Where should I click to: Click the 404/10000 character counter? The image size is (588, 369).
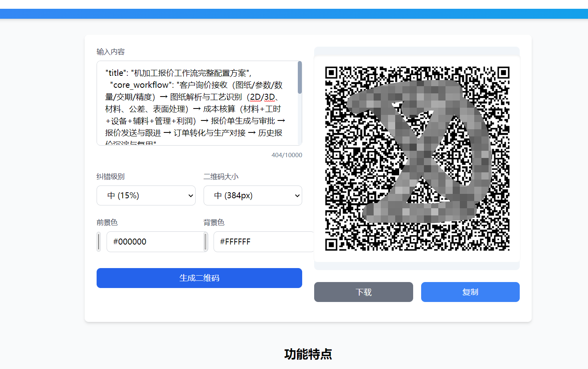click(287, 155)
